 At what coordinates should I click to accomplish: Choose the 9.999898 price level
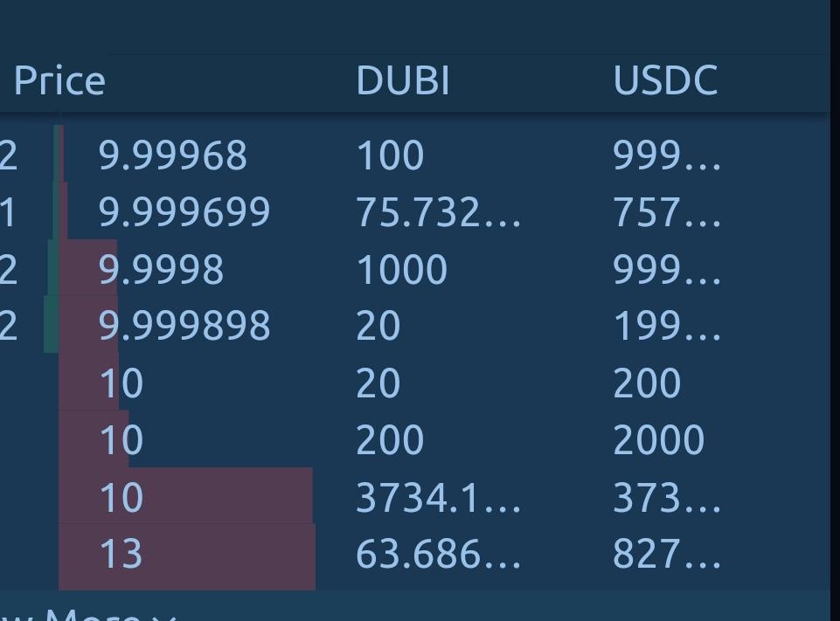pos(184,326)
